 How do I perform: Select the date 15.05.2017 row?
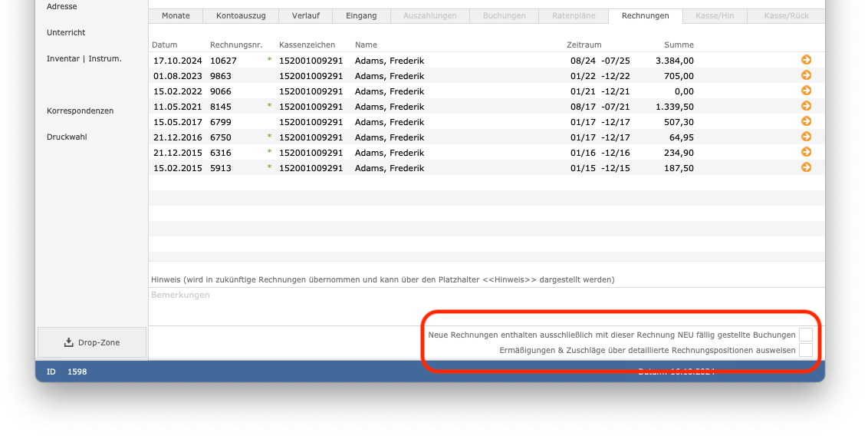pyautogui.click(x=178, y=122)
